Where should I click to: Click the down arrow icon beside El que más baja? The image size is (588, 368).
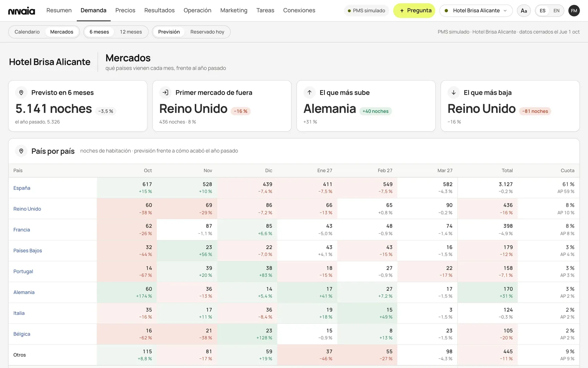453,92
